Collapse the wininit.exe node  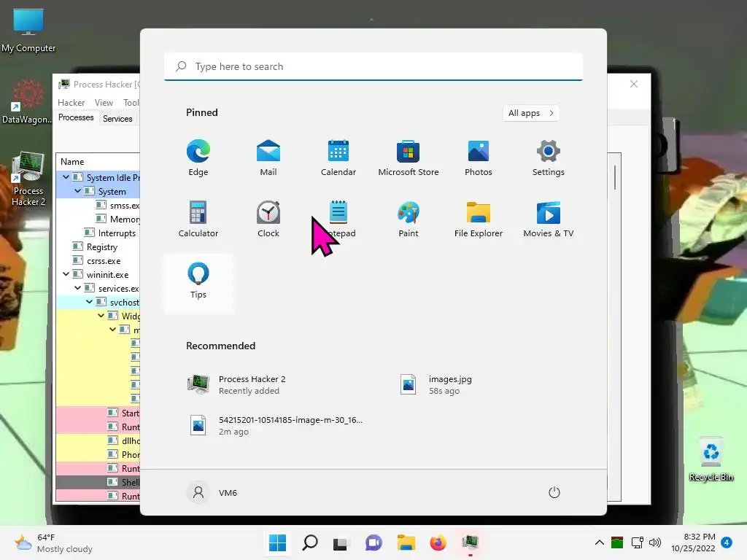(66, 274)
